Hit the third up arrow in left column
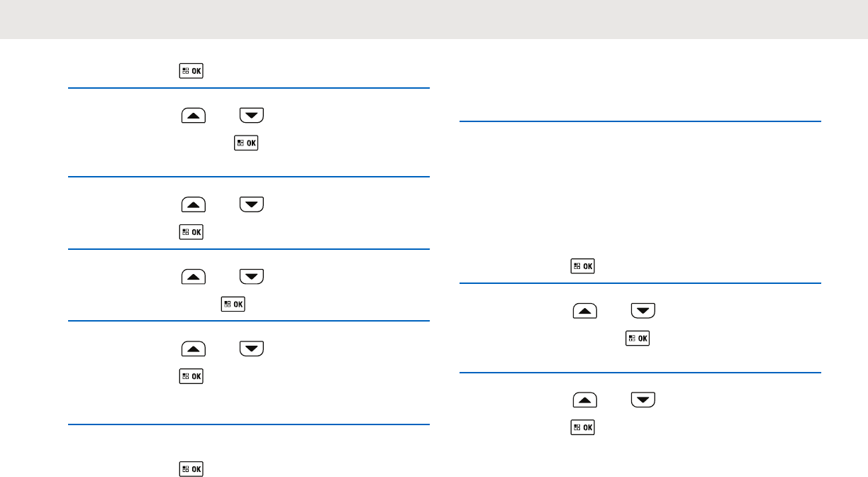The image size is (868, 477). pos(194,276)
